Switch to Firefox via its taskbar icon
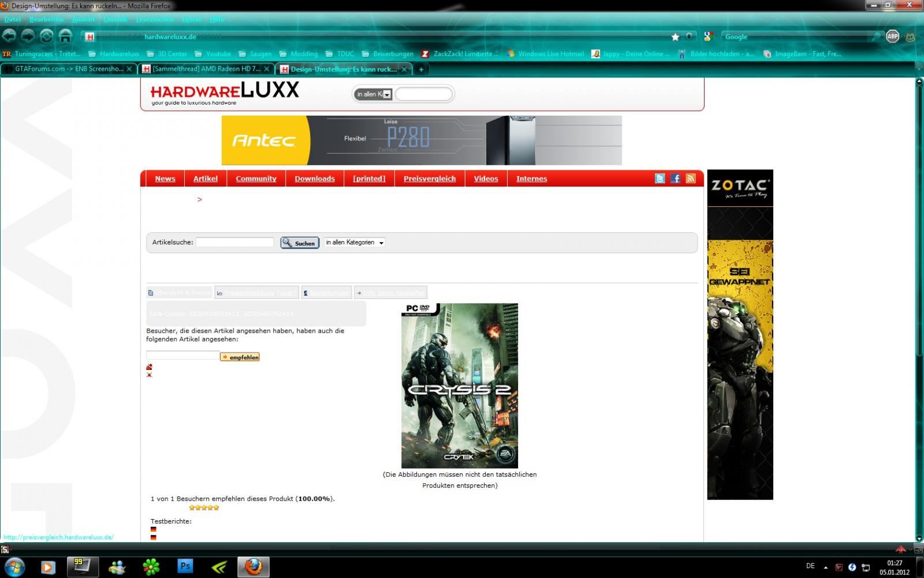The height and width of the screenshot is (578, 924). [x=253, y=567]
